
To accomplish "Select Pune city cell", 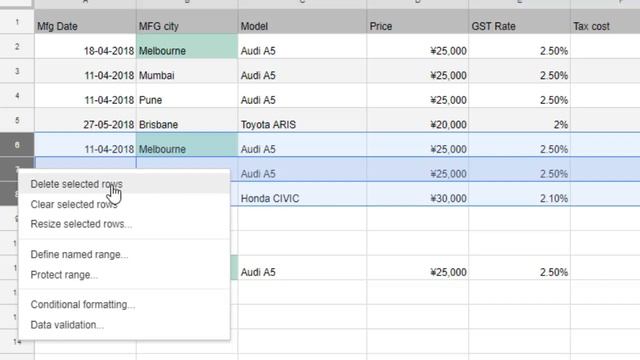I will [x=187, y=96].
